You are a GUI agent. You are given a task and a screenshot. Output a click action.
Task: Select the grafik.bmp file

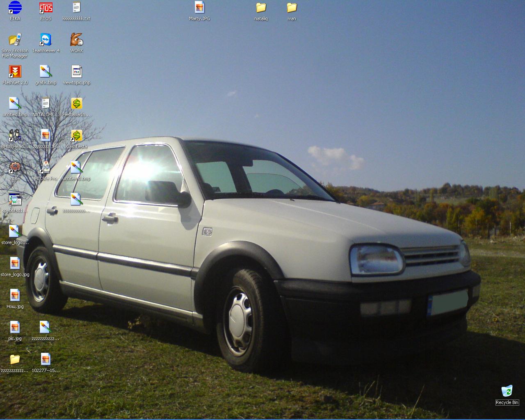(x=46, y=72)
